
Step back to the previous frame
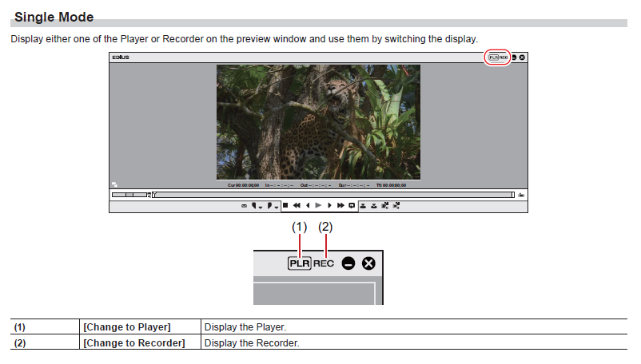coord(308,206)
